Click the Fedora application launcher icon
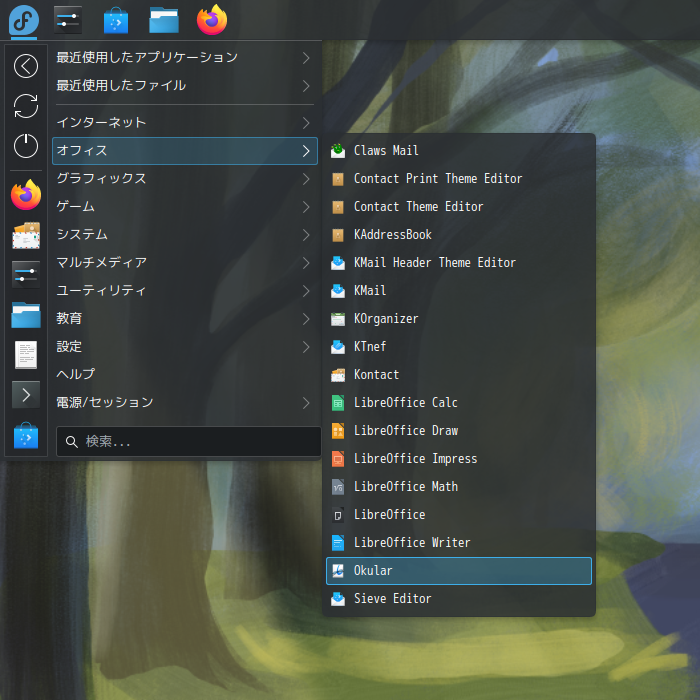This screenshot has height=700, width=700. (x=24, y=20)
